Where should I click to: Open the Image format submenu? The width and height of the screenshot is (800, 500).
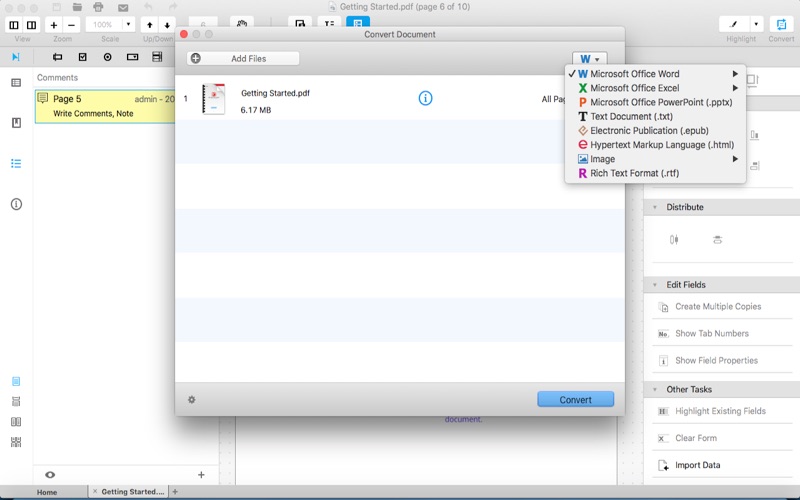pos(655,159)
